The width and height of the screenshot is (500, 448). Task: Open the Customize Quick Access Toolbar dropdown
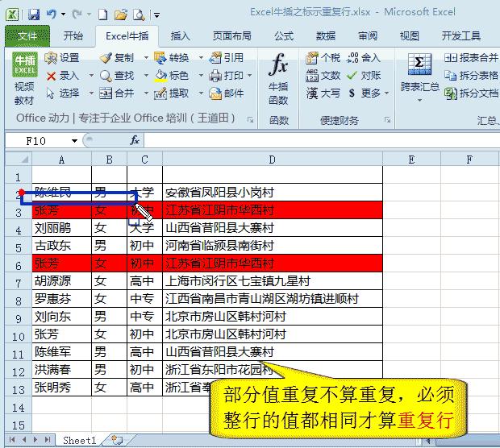pyautogui.click(x=156, y=15)
